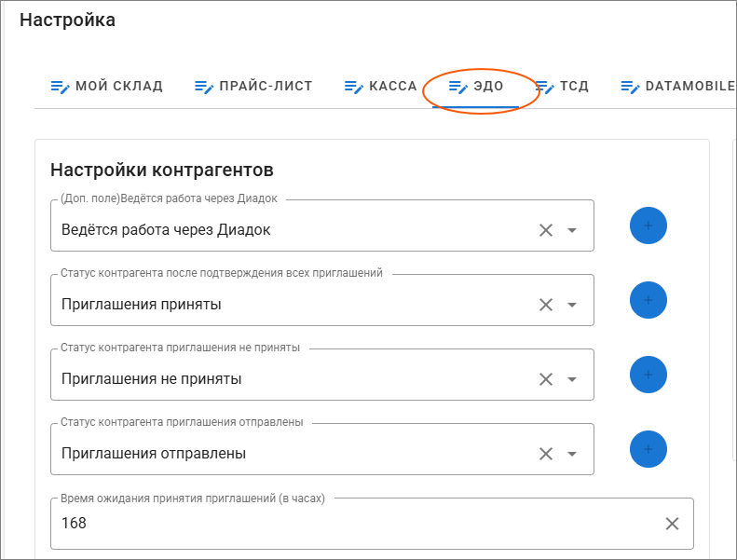Switch to the Мой склад tab
Screen dimensions: 737x560
106,87
